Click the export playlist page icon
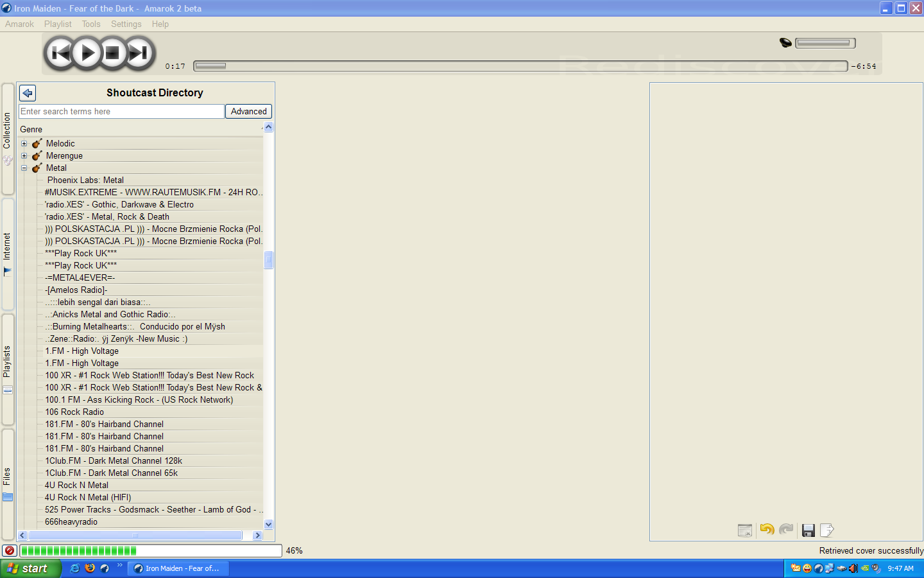 coord(828,530)
